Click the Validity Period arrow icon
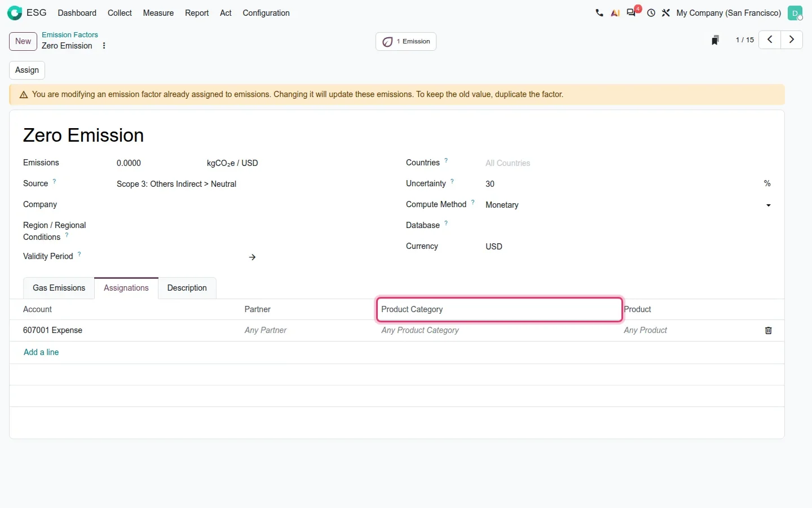Screen dimensions: 812x508 tap(252, 257)
